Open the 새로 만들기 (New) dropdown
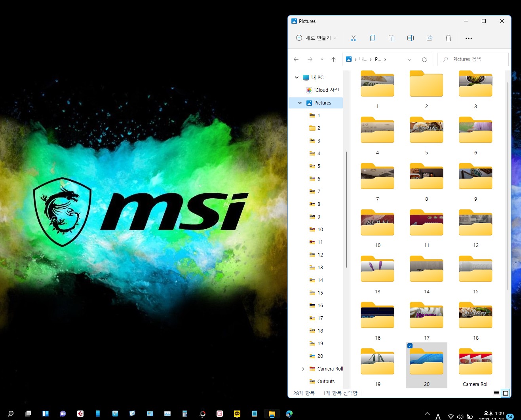The image size is (521, 420). (316, 38)
